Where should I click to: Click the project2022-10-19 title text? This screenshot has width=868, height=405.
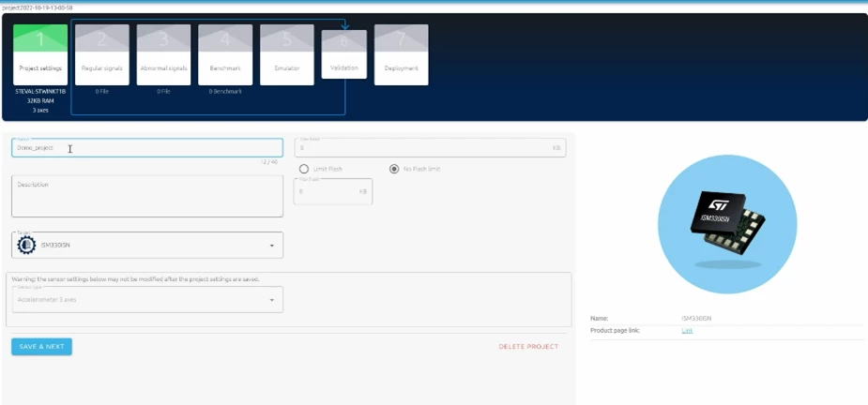pos(38,7)
